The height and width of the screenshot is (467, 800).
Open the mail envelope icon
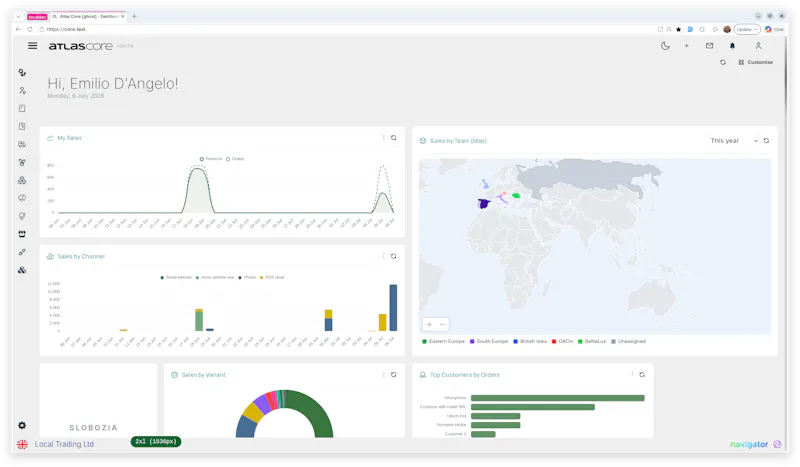[x=709, y=46]
